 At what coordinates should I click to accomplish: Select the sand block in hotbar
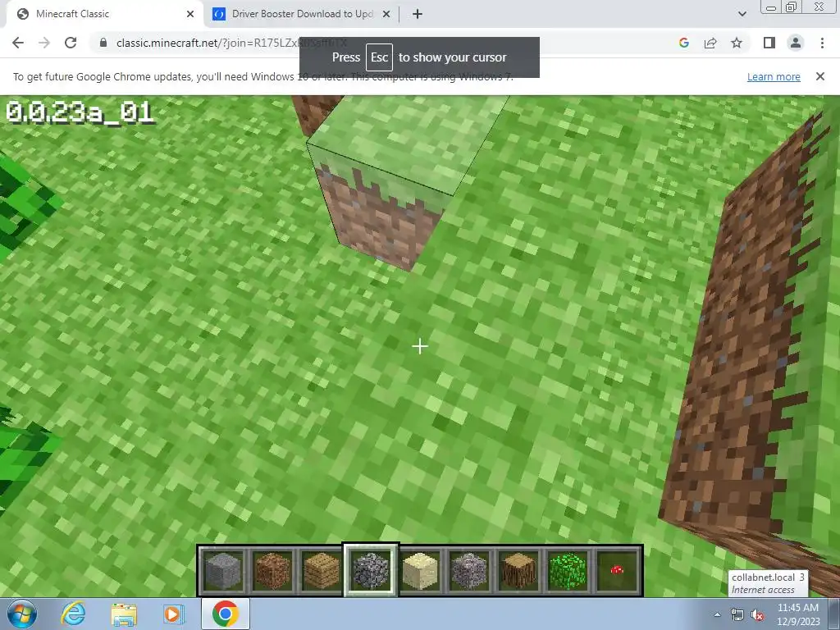[x=420, y=571]
